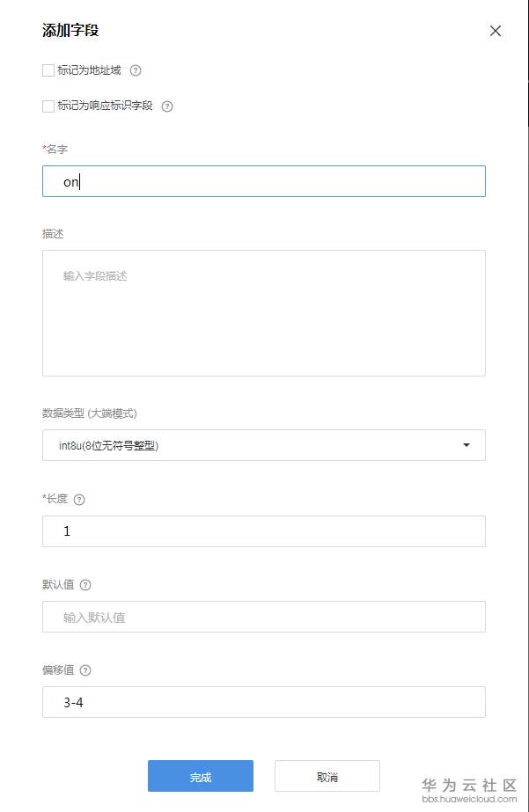This screenshot has width=529, height=812.
Task: Click help icon beside 标记为地址域
Action: [x=136, y=70]
